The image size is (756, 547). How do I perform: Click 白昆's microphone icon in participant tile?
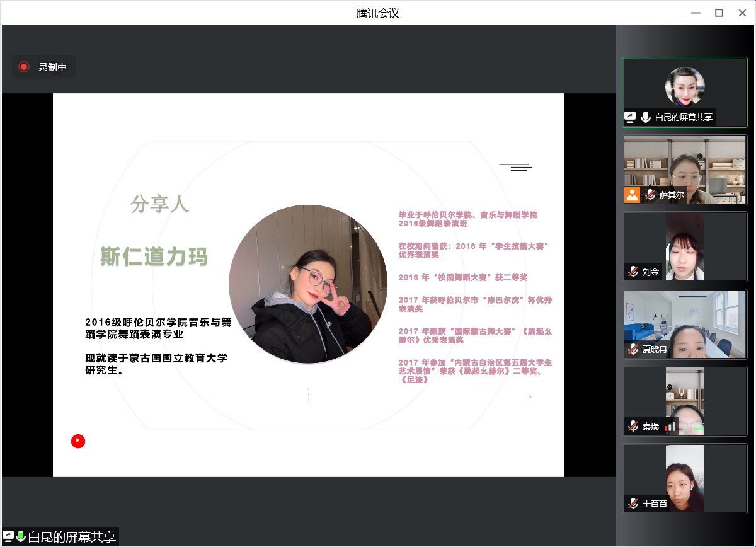[x=645, y=117]
